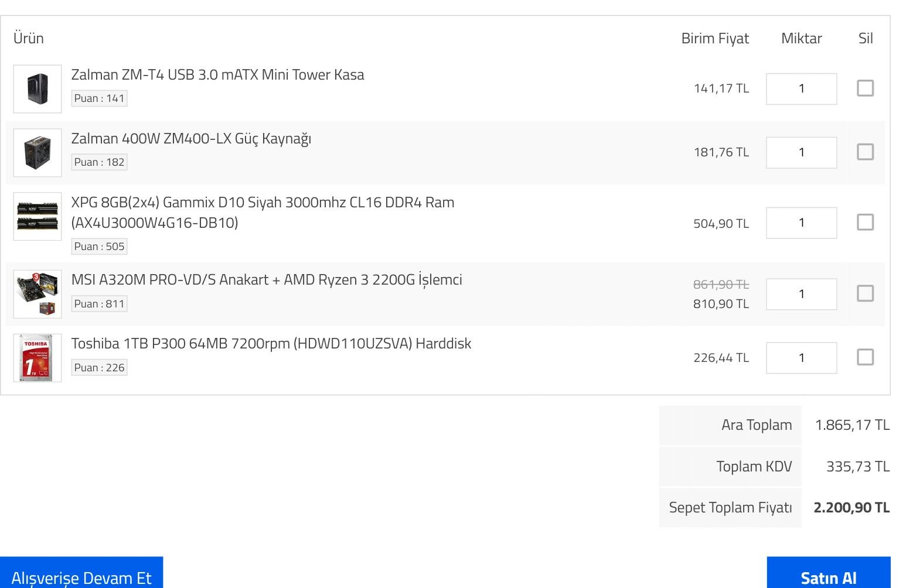Open Zalman ZM-T4 USB 3.0 mATX Mini Tower Kasa link
This screenshot has height=588, width=906.
tap(217, 75)
